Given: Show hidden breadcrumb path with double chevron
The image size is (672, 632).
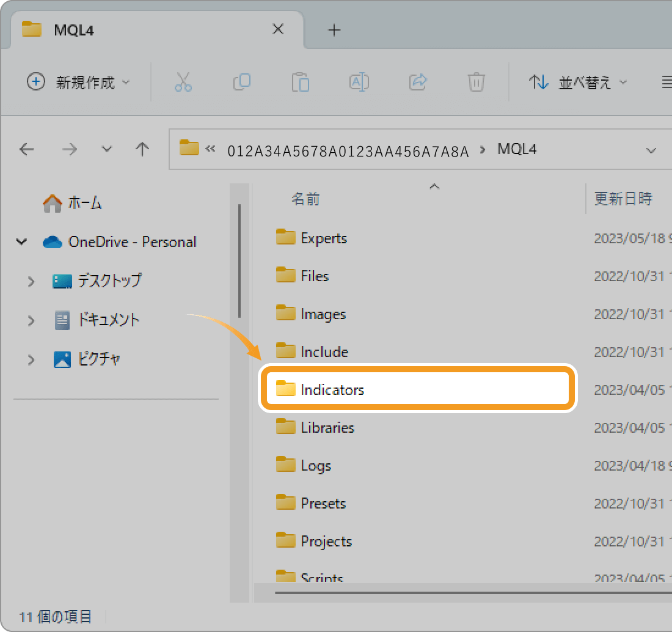Looking at the screenshot, I should pos(210,149).
